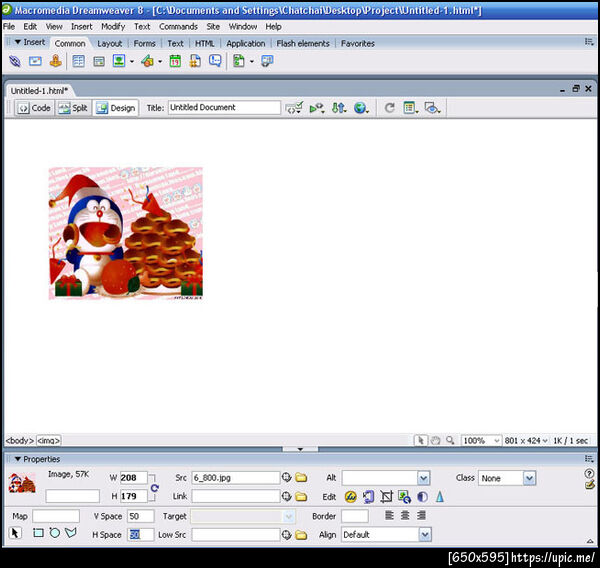The image size is (600, 568).
Task: Switch to the Layout tab
Action: [109, 44]
